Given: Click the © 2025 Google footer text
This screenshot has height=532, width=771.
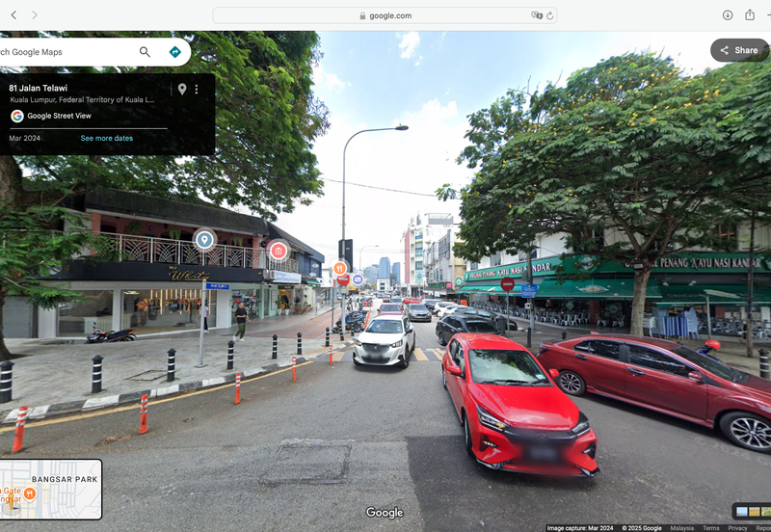Looking at the screenshot, I should (642, 528).
